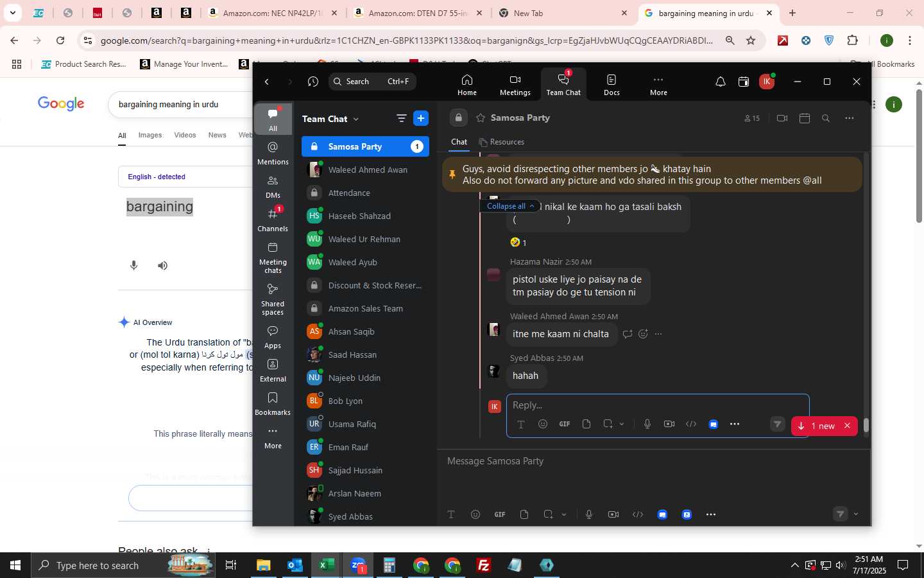Viewport: 924px width, 578px height.
Task: Open DMs in sidebar
Action: (x=273, y=187)
